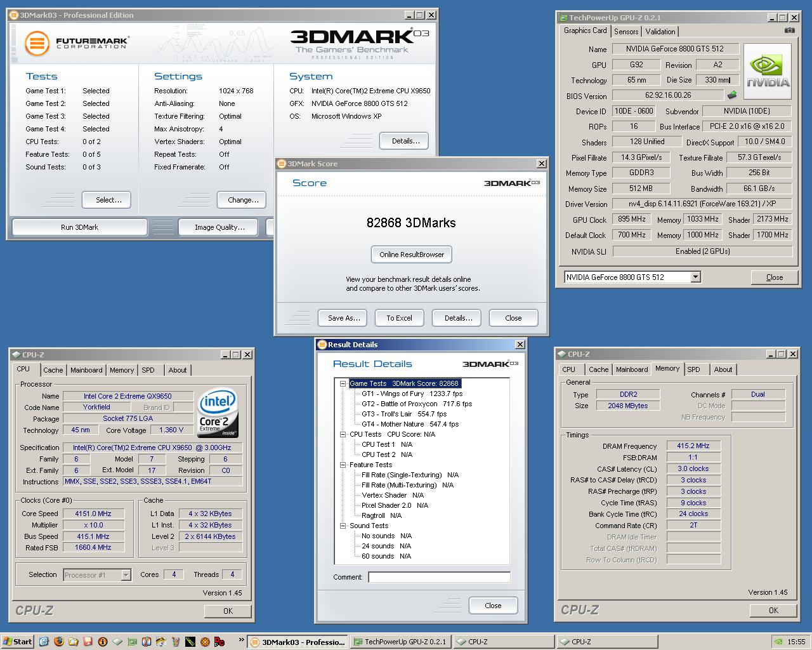Image resolution: width=812 pixels, height=650 pixels.
Task: Click the green memory stick quick launch icon
Action: coord(190,641)
